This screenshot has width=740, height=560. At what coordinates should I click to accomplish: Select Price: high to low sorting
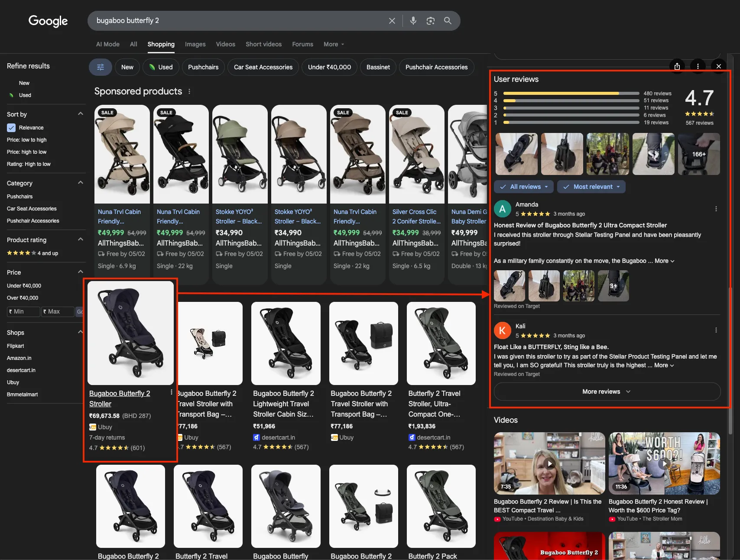(27, 152)
